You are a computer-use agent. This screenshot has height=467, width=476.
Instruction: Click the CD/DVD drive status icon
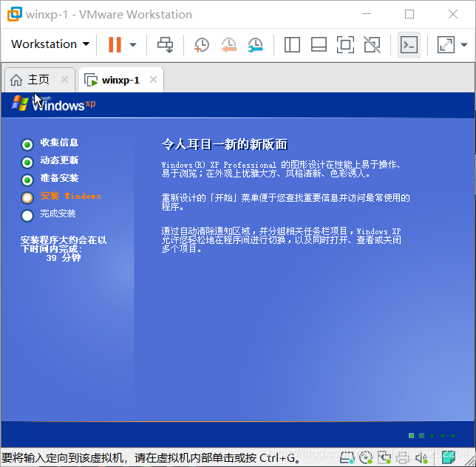tap(366, 457)
